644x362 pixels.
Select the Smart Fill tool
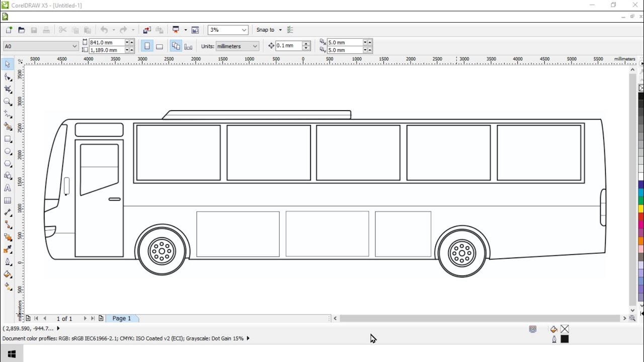(x=8, y=126)
